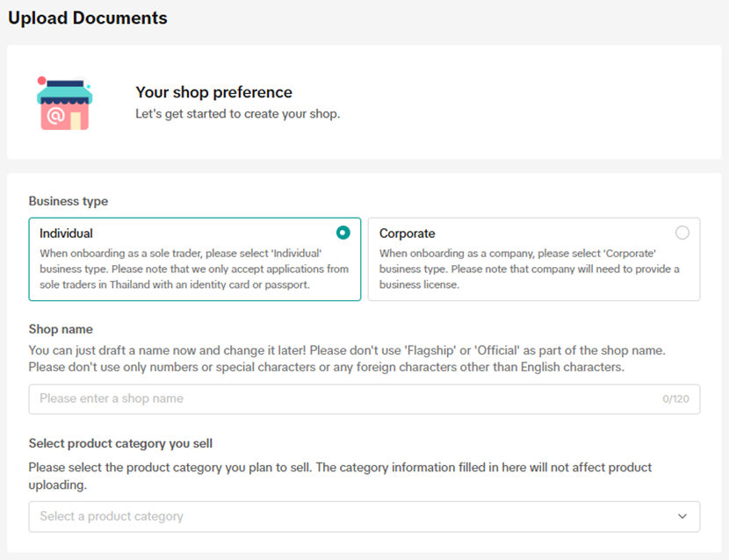729x560 pixels.
Task: Click the 'Select a product category' placeholder text
Action: click(x=112, y=516)
